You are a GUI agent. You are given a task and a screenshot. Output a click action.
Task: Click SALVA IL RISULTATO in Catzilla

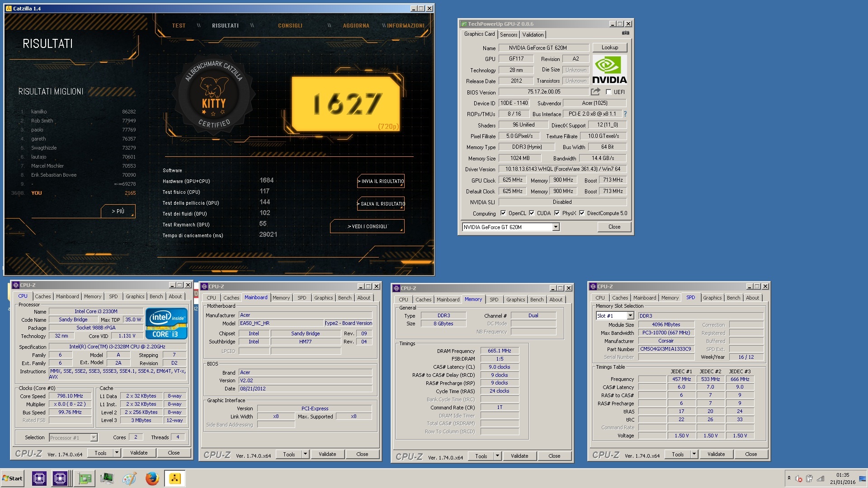point(381,204)
